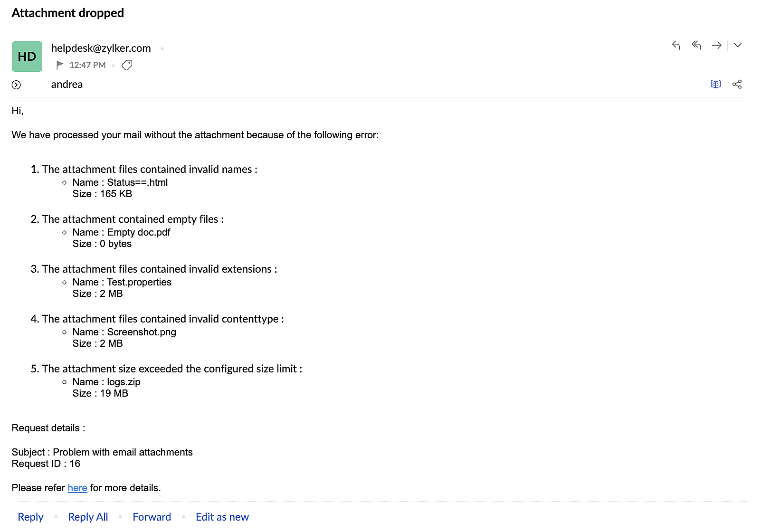Click sender address helpdesk@zylker.com
The image size is (760, 532).
101,48
